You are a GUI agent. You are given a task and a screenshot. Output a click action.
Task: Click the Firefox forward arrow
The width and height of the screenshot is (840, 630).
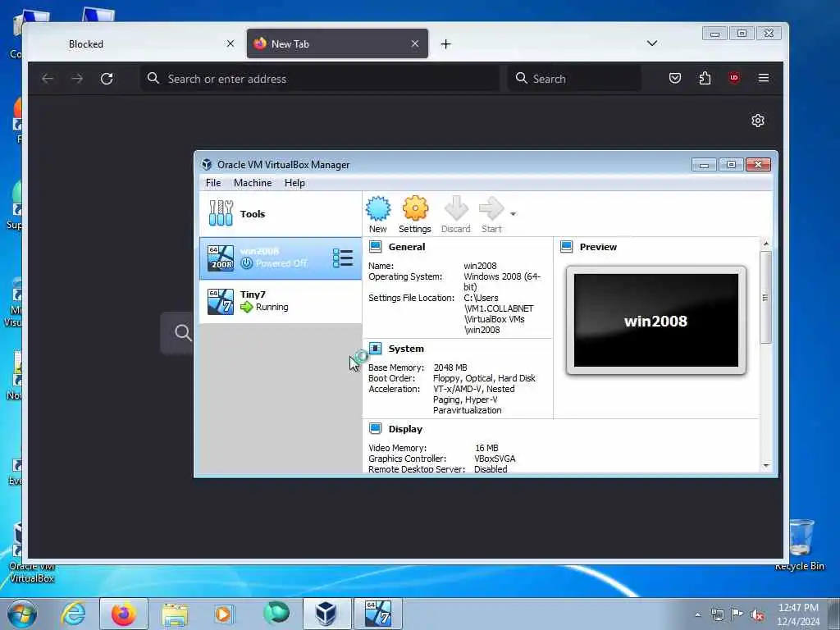tap(77, 79)
